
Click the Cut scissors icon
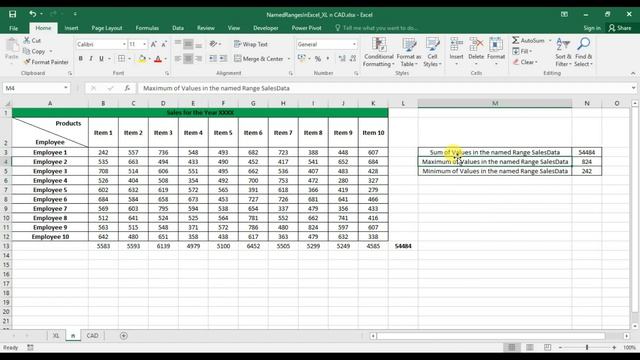point(27,40)
